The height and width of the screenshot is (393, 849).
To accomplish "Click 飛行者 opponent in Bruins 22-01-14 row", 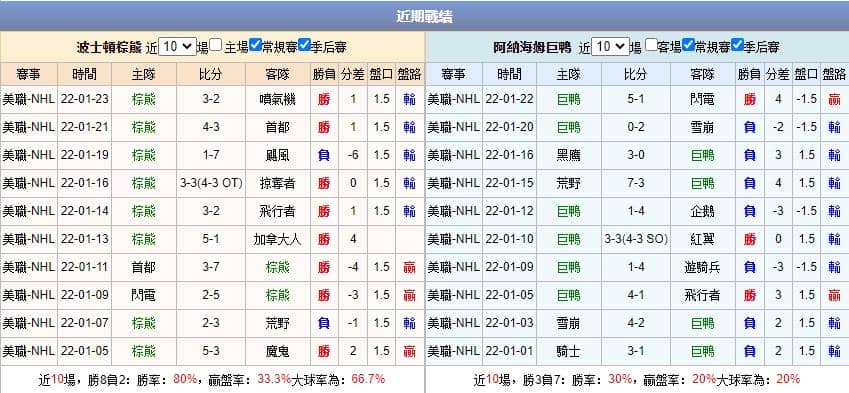I will (278, 212).
